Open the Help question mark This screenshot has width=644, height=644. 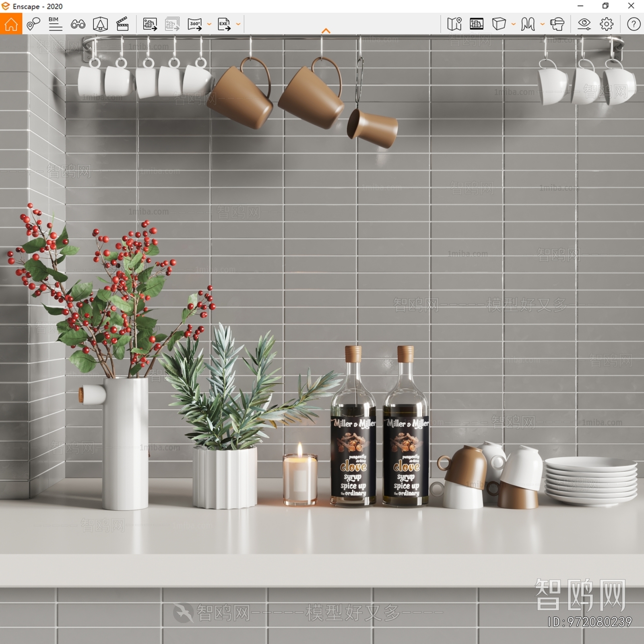634,24
